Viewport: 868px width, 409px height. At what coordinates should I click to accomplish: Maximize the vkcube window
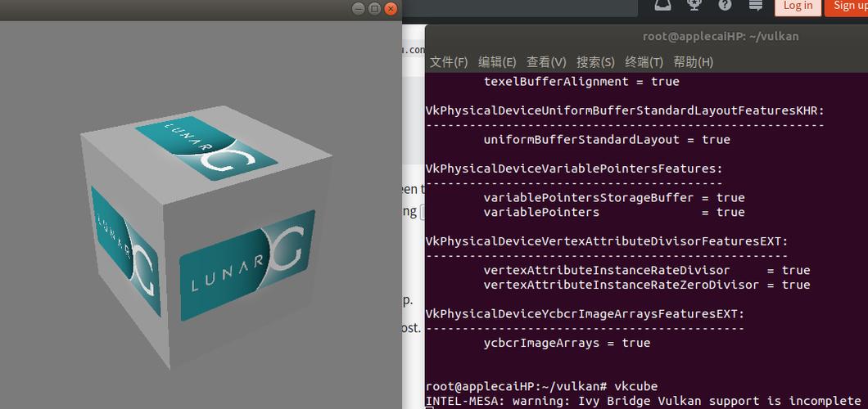click(375, 8)
